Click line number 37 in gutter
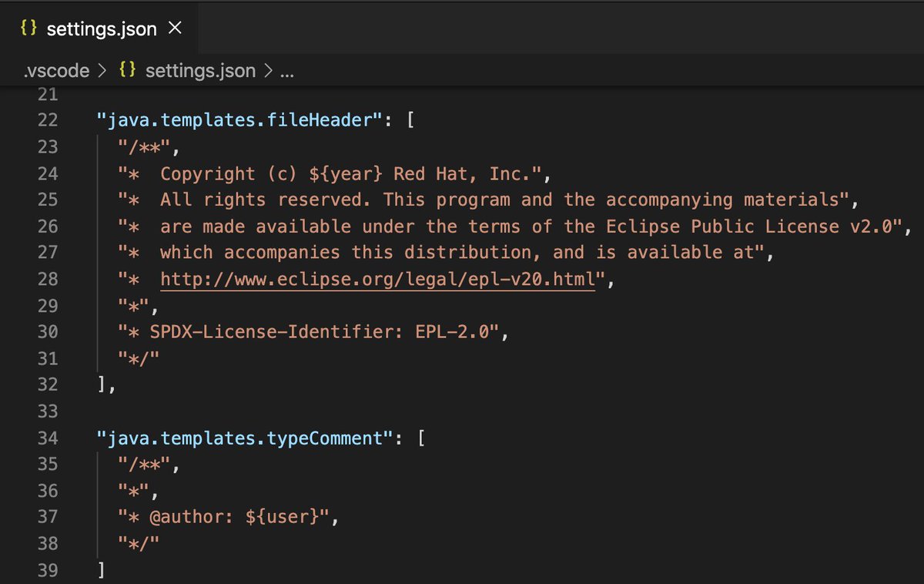 point(47,518)
